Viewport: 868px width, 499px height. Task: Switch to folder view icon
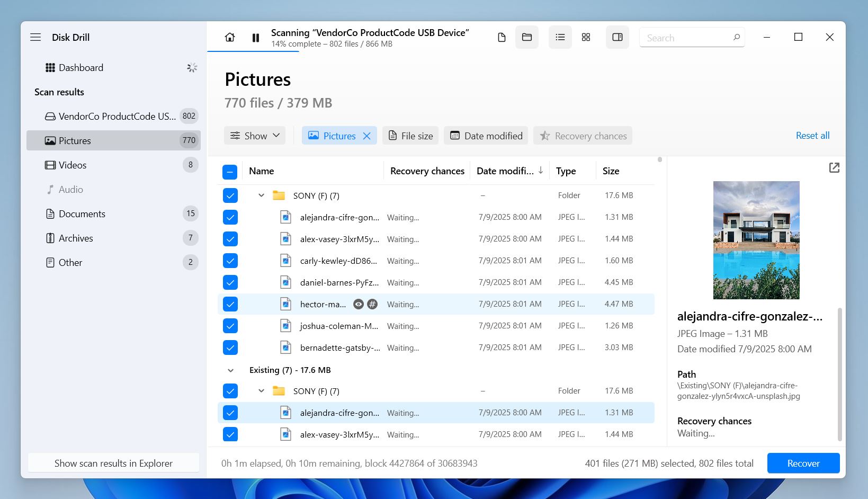[527, 37]
